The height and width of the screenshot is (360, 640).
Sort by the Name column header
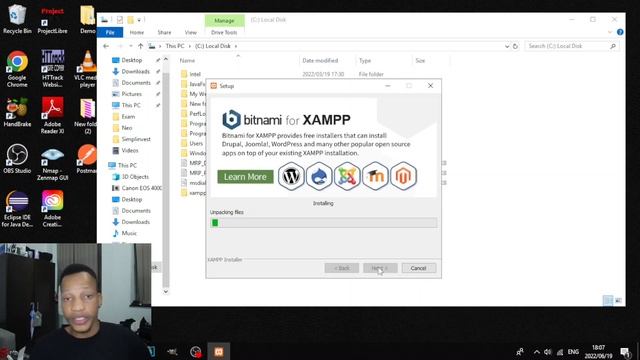pyautogui.click(x=187, y=60)
